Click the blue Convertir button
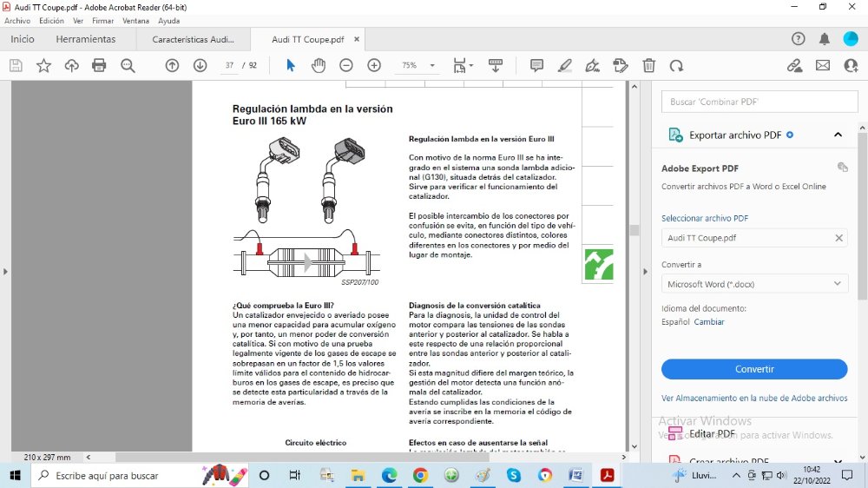The image size is (868, 488). pos(754,369)
